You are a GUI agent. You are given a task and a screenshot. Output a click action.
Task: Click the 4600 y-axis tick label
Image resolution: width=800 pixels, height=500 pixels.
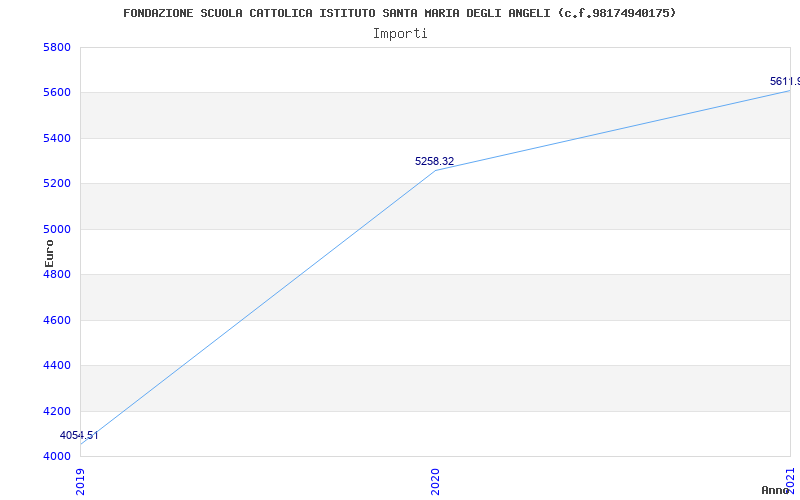(57, 320)
